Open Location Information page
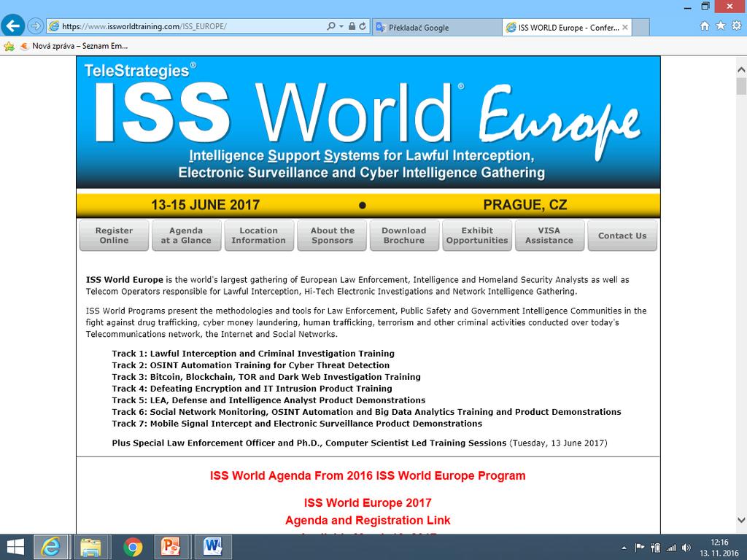Image resolution: width=747 pixels, height=560 pixels. [259, 236]
